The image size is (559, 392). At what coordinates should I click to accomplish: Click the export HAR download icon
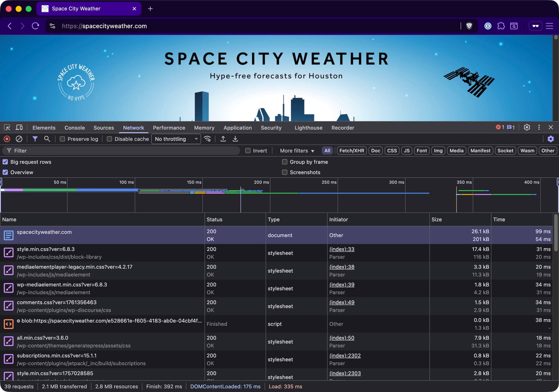tap(235, 139)
